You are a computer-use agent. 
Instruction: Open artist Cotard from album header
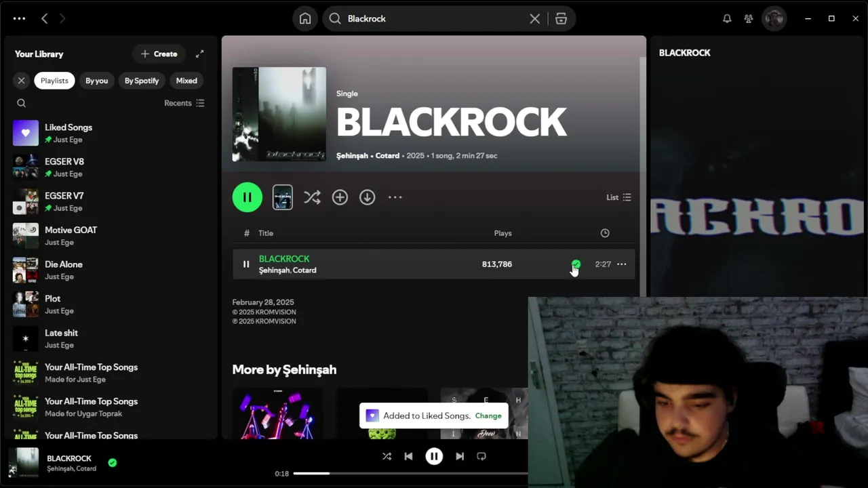387,156
